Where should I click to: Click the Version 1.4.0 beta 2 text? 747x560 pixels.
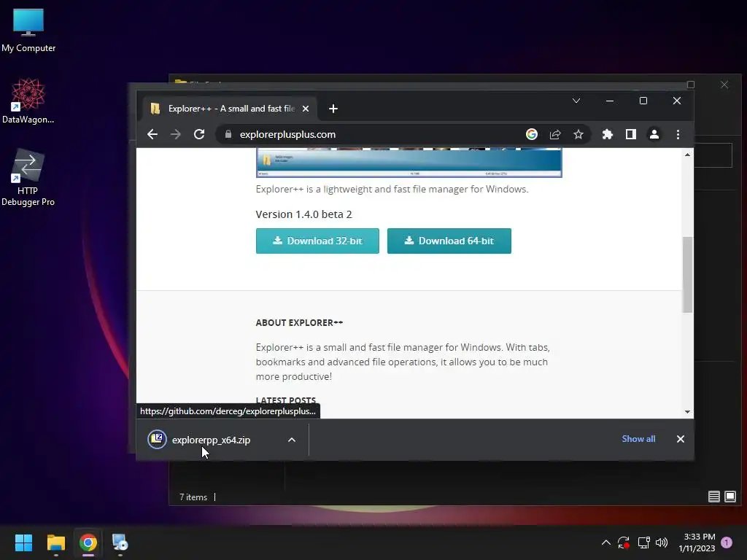(304, 214)
